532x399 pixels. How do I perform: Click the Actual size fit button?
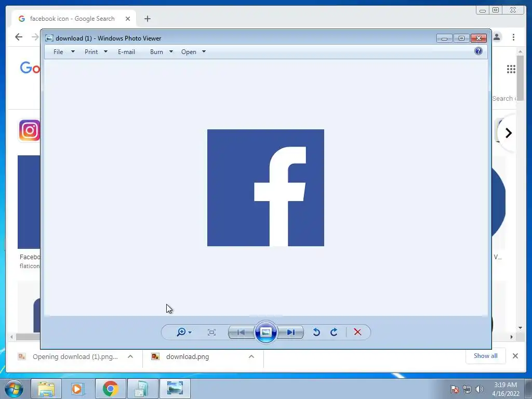[211, 332]
